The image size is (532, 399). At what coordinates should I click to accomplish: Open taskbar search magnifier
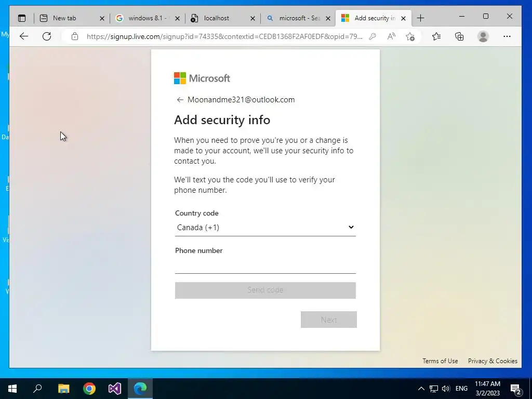tap(37, 389)
